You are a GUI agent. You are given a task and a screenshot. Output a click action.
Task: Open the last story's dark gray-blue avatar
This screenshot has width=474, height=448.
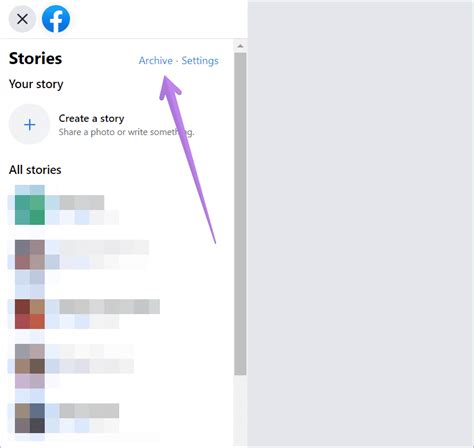coord(30,418)
